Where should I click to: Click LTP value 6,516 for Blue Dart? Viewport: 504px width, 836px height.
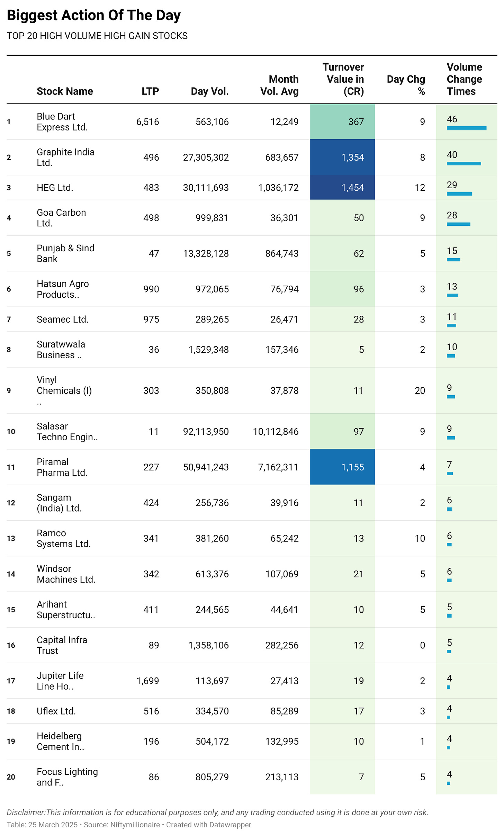click(x=148, y=122)
